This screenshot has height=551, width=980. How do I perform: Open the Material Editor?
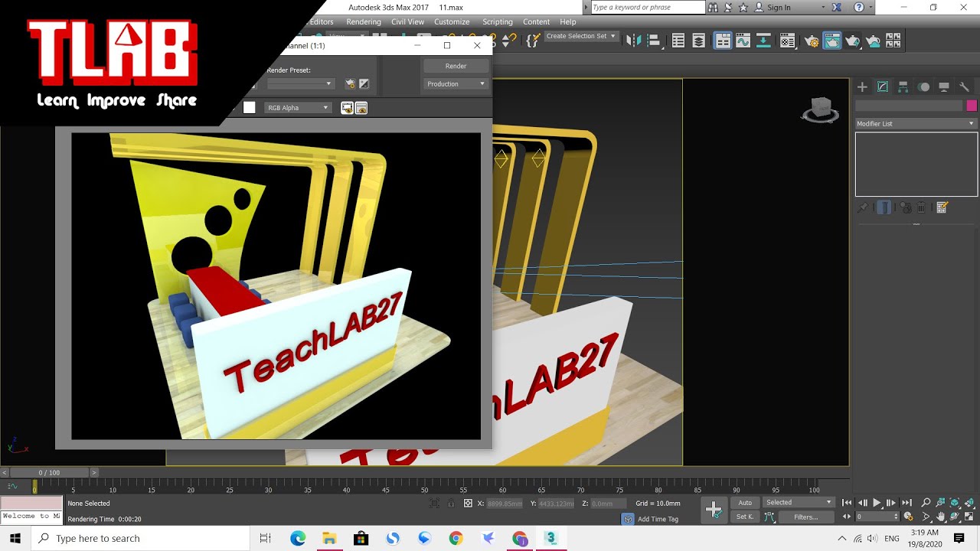[x=788, y=41]
